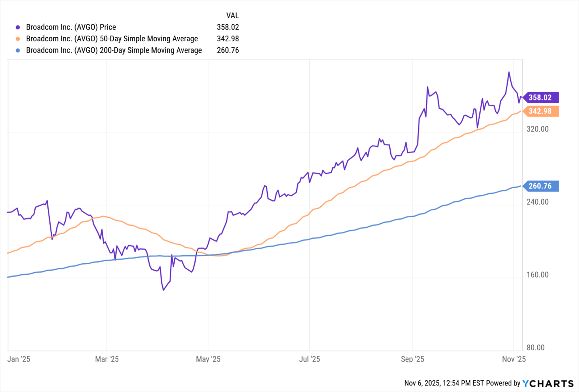
Task: Open the YCharts logo
Action: 548,384
